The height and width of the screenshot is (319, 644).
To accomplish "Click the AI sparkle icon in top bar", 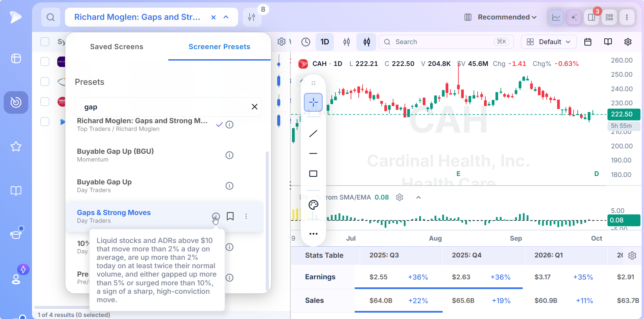I will point(574,17).
